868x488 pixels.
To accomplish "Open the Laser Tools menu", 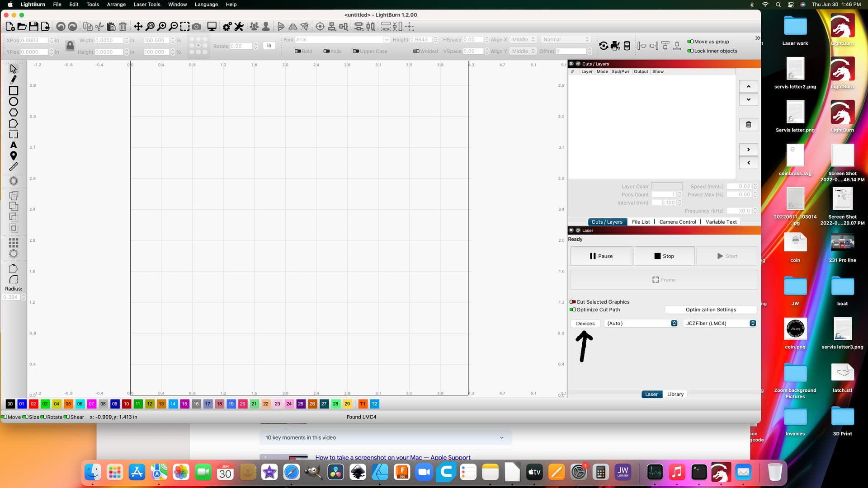I will coord(147,5).
